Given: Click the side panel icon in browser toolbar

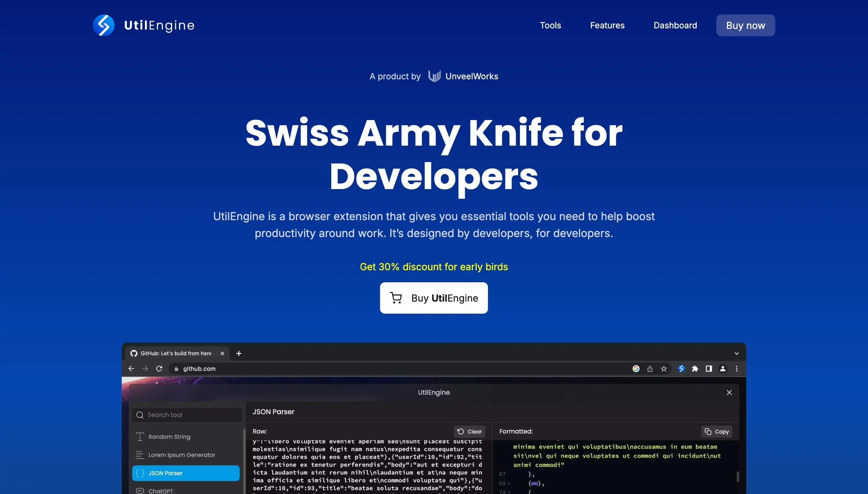Looking at the screenshot, I should [709, 369].
